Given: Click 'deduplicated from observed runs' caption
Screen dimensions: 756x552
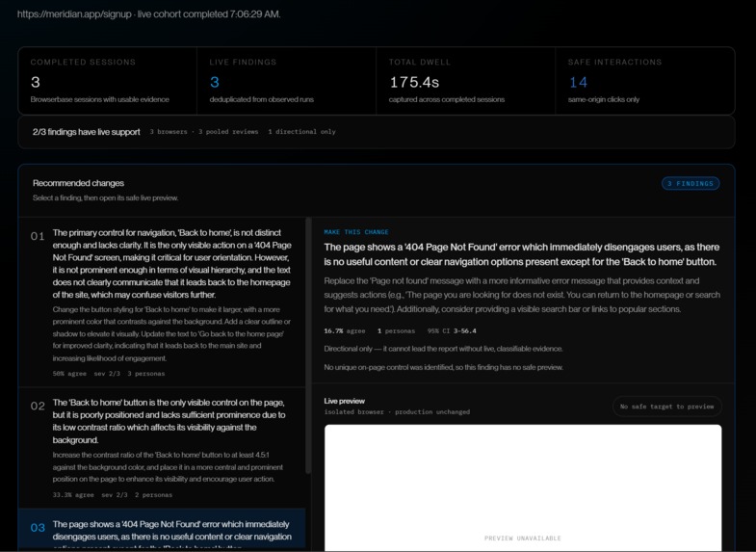Looking at the screenshot, I should coord(261,99).
